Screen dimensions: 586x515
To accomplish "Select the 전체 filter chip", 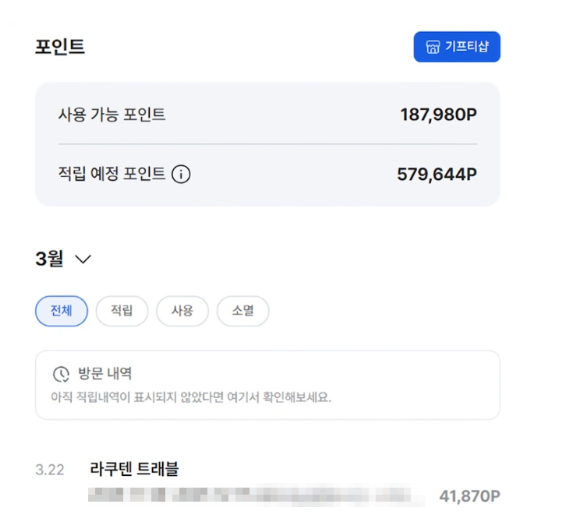I will pos(62,311).
